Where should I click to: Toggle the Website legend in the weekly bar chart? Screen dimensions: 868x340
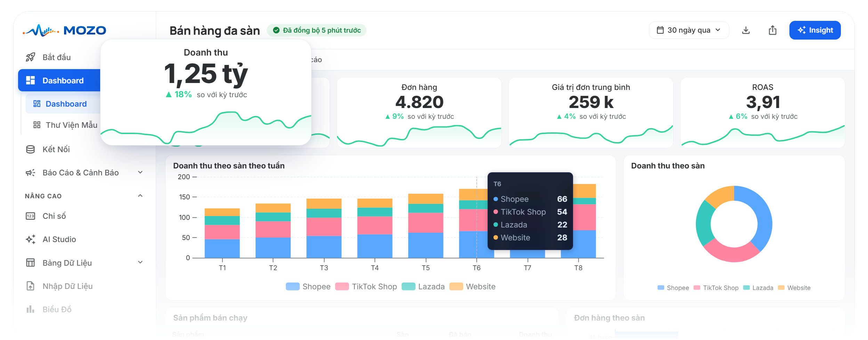pos(473,287)
